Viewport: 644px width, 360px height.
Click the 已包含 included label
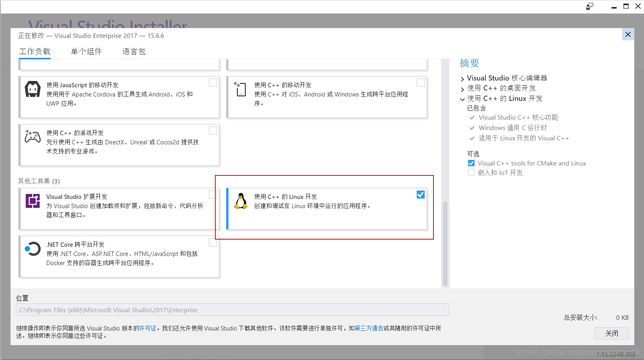coord(477,108)
